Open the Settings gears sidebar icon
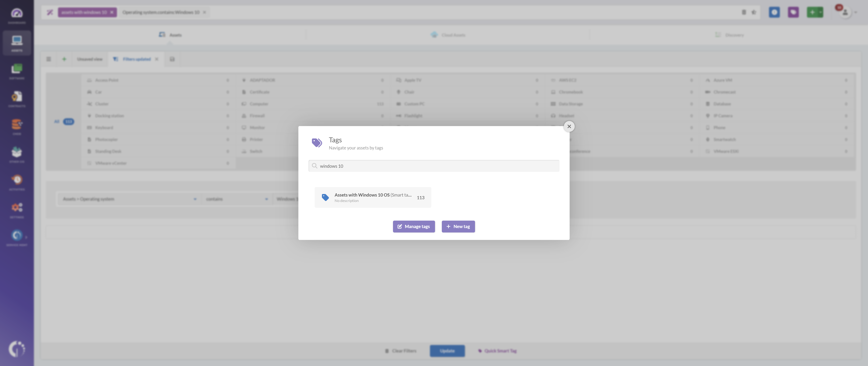Screen dimensions: 868x366 coord(17,210)
